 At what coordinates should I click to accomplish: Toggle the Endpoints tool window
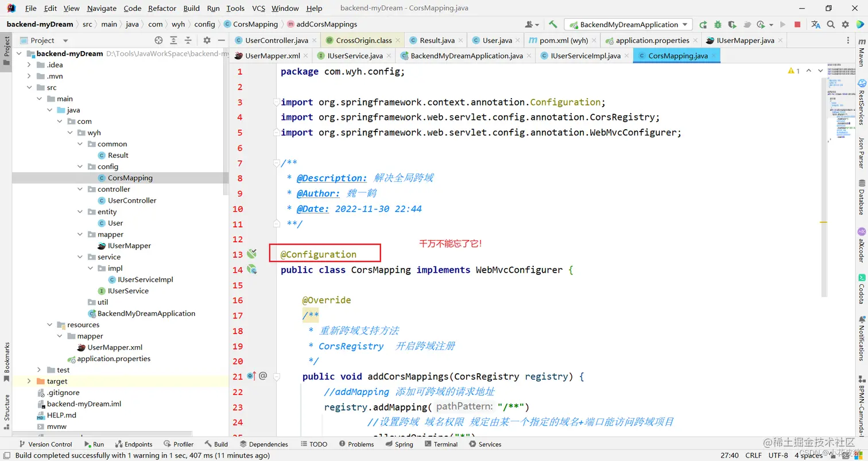(134, 444)
